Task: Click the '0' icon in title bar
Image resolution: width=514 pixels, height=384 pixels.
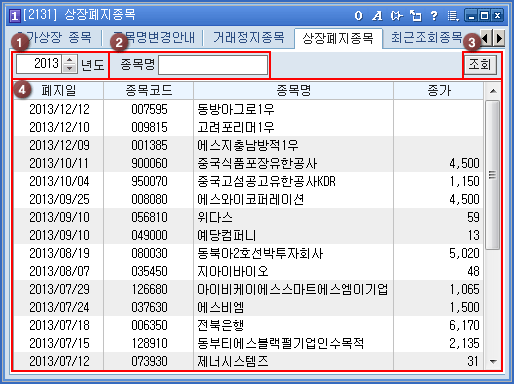Action: click(x=358, y=15)
